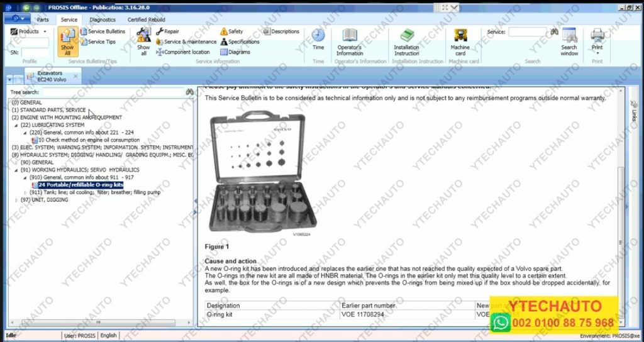This screenshot has width=644, height=342.
Task: Select (2) ENGINE WITH MOUNTING AND EQUIPMENT
Action: (67, 118)
